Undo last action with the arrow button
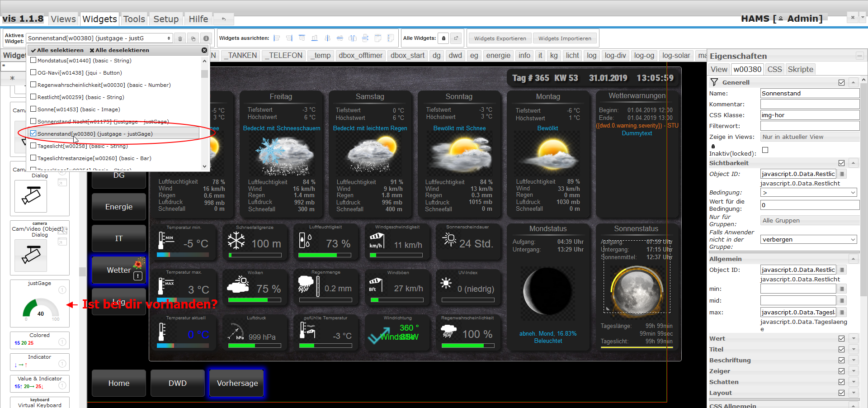 (224, 19)
